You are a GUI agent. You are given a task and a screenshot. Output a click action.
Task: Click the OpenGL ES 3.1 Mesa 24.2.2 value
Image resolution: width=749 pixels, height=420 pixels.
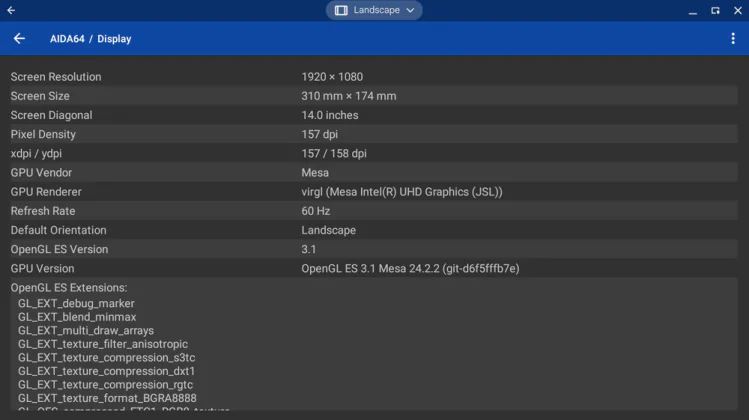click(410, 268)
